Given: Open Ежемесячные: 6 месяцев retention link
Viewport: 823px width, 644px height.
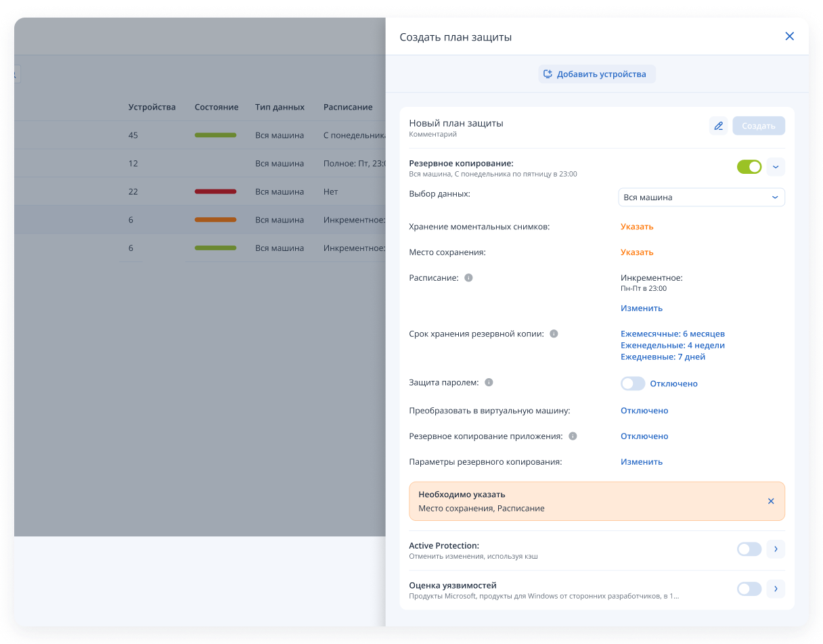Looking at the screenshot, I should click(673, 334).
